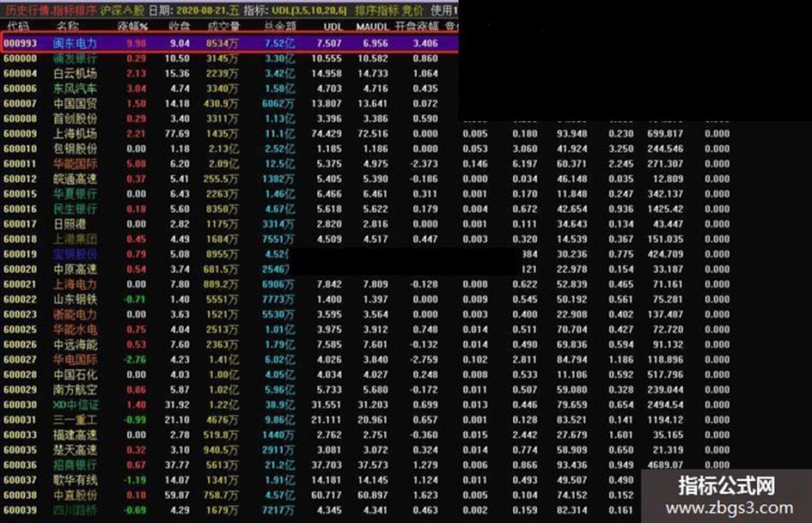Click stock name 白云机场

tap(75, 74)
